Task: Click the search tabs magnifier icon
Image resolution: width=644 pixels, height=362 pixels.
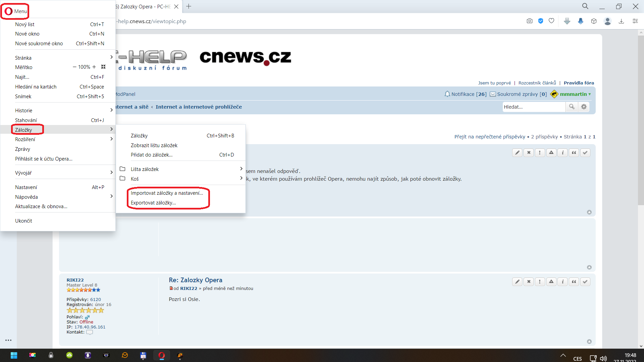Action: click(x=585, y=6)
